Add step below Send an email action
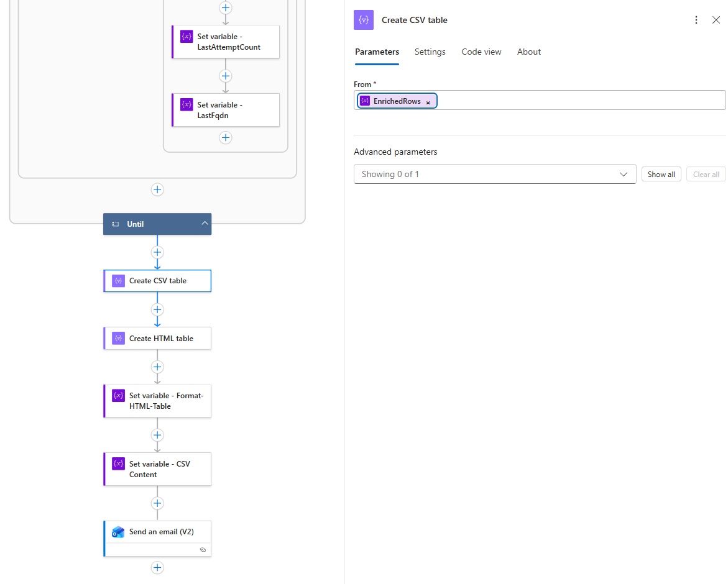Image resolution: width=728 pixels, height=584 pixels. click(x=157, y=567)
